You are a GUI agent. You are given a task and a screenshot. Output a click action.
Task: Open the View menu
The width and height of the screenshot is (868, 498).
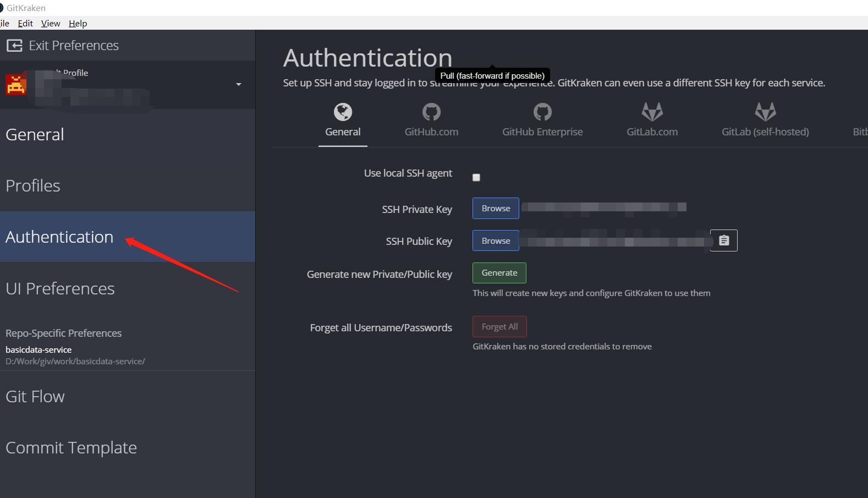[x=51, y=23]
